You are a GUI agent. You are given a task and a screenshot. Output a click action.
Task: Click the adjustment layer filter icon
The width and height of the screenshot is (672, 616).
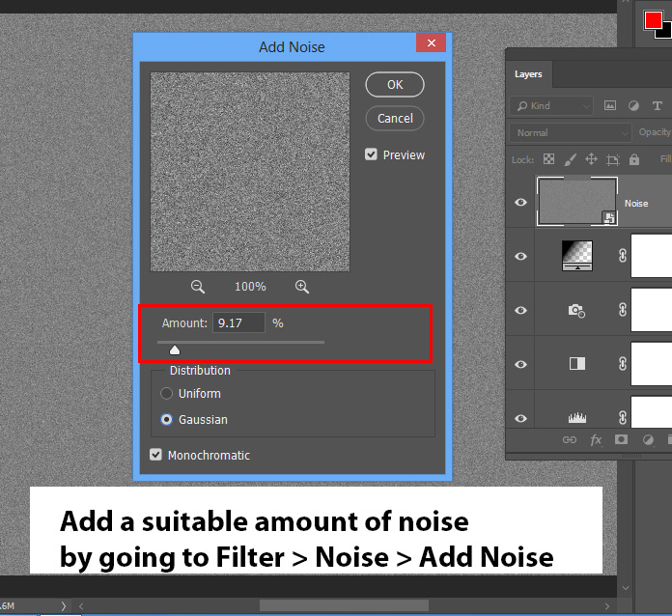[x=633, y=105]
